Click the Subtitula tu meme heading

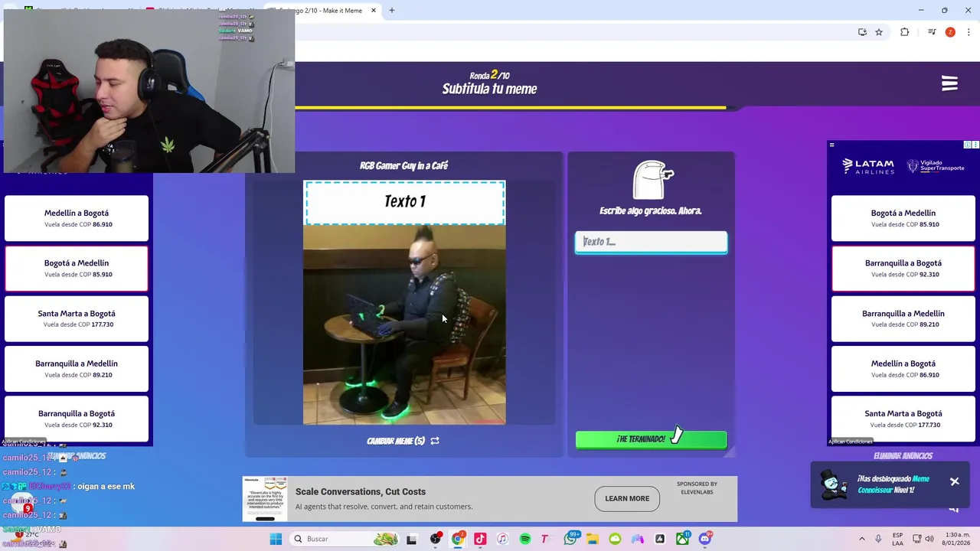pos(489,89)
